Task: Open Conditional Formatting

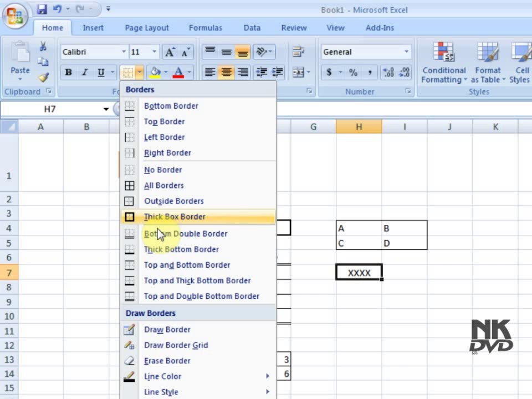Action: click(x=444, y=63)
